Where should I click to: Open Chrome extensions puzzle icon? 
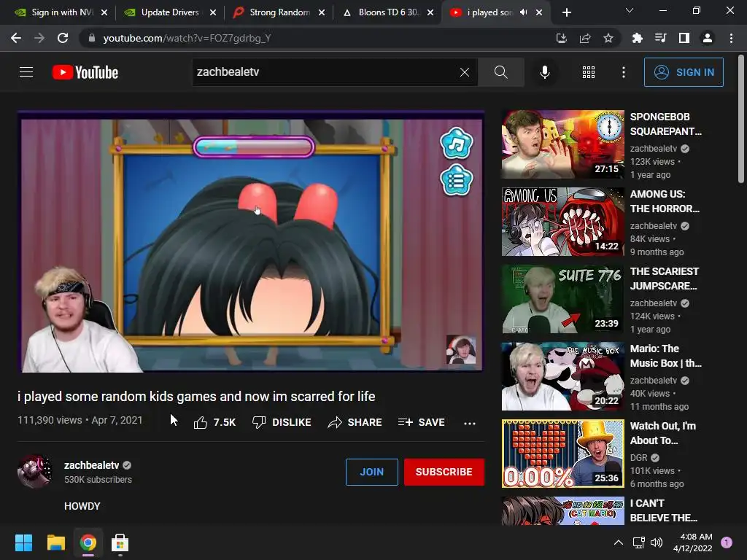(637, 38)
